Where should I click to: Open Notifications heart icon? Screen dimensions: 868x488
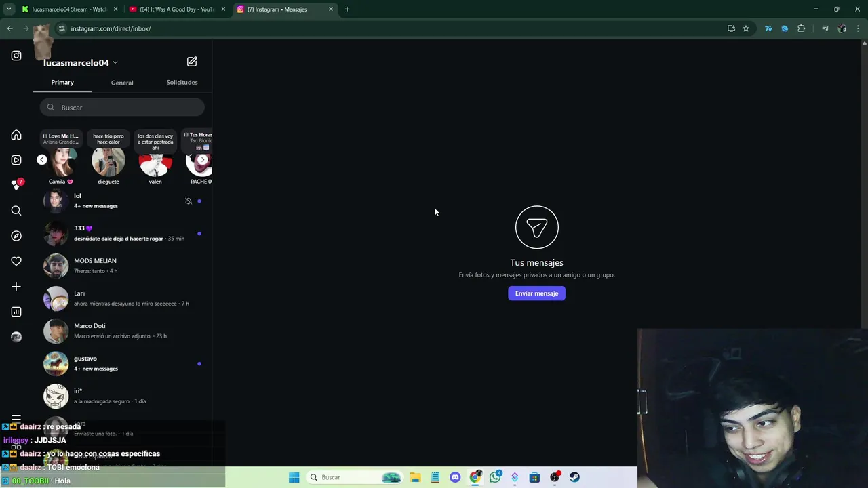click(16, 261)
